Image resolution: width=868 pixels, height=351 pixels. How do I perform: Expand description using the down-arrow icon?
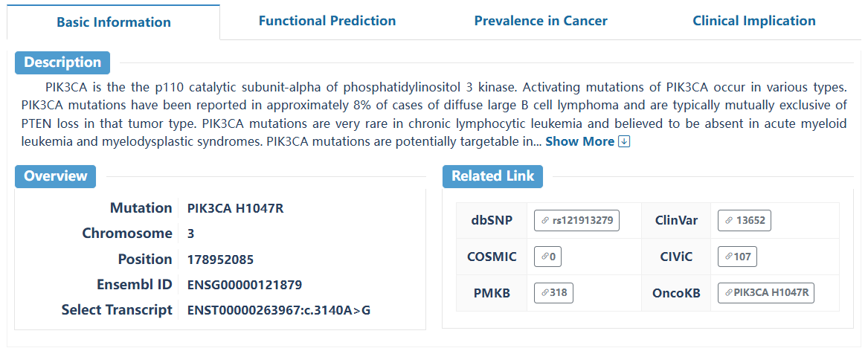point(624,141)
